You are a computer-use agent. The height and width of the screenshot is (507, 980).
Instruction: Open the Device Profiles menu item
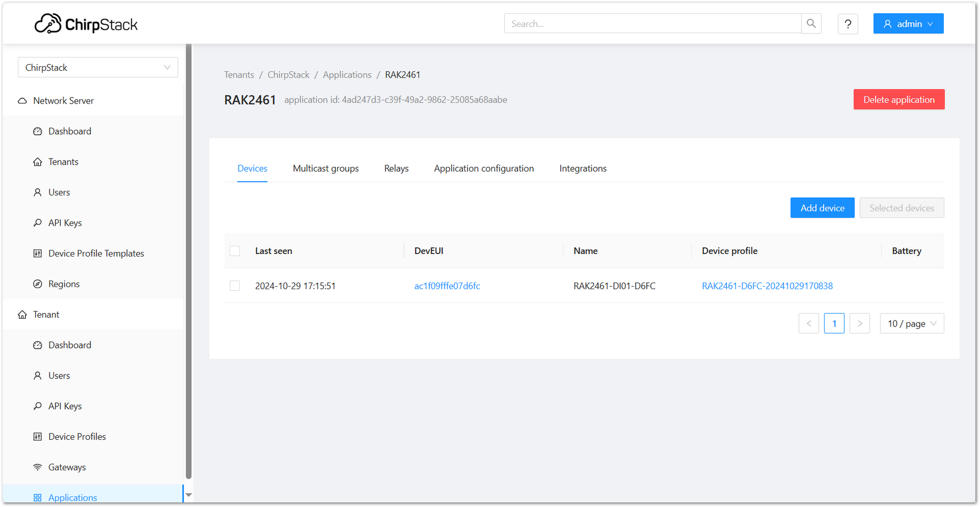pyautogui.click(x=93, y=437)
